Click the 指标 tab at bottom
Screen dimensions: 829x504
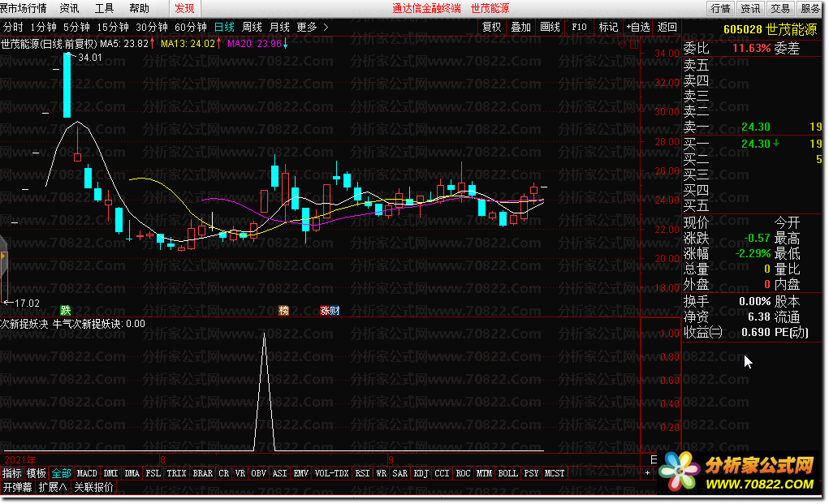[x=12, y=473]
